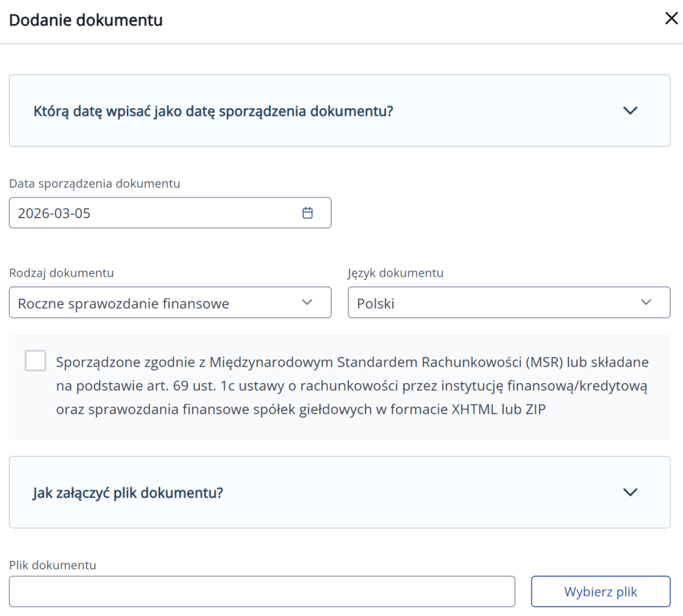The height and width of the screenshot is (616, 683).
Task: Expand the 'Jak załączyć plik dokumentu?' section
Action: coord(128,493)
